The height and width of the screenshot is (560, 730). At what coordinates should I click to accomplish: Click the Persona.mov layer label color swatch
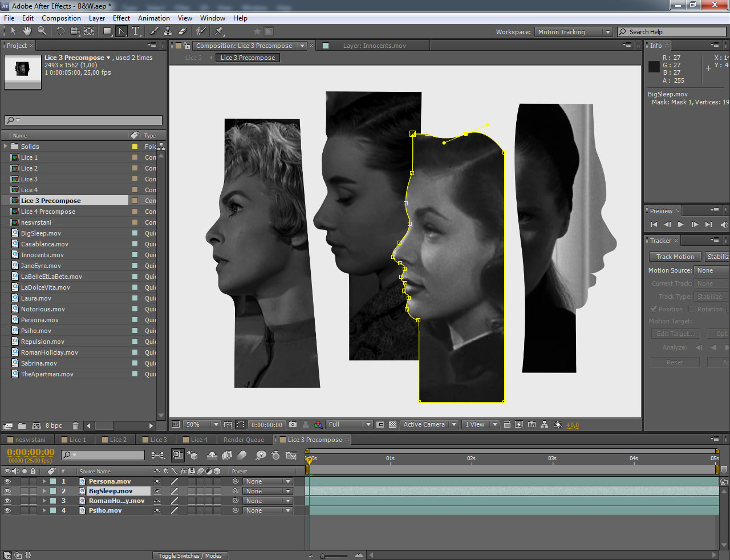pyautogui.click(x=53, y=482)
